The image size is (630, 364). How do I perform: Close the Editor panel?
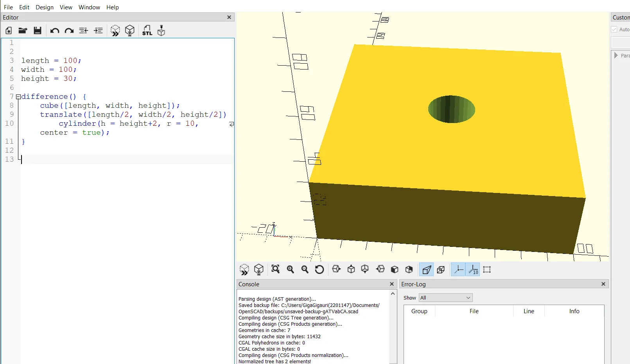[229, 17]
